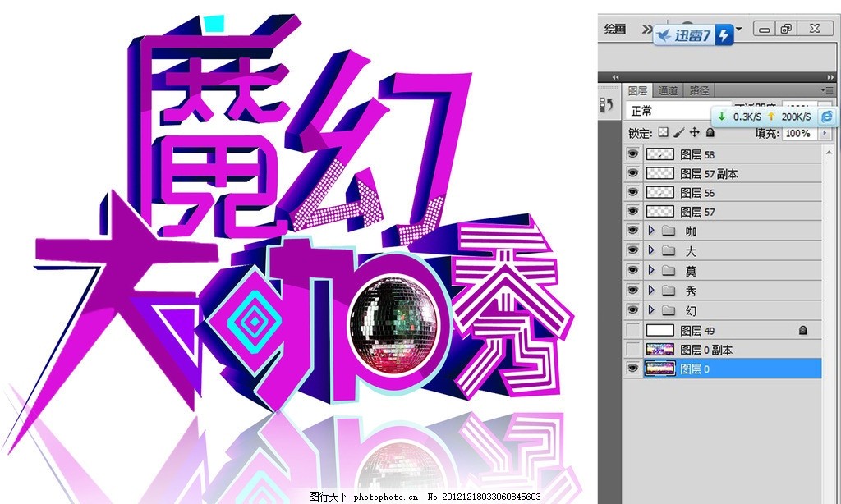
Task: Show the hidden layer 图层 49
Action: (632, 330)
